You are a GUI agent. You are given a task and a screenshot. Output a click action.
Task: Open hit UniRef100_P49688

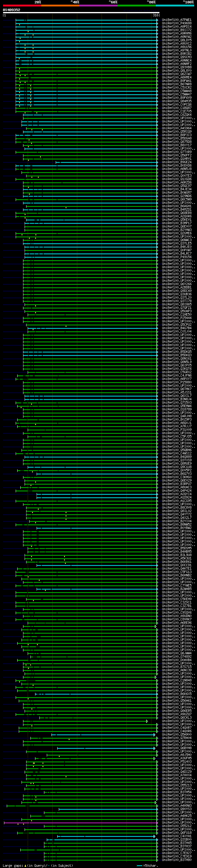click(176, 23)
